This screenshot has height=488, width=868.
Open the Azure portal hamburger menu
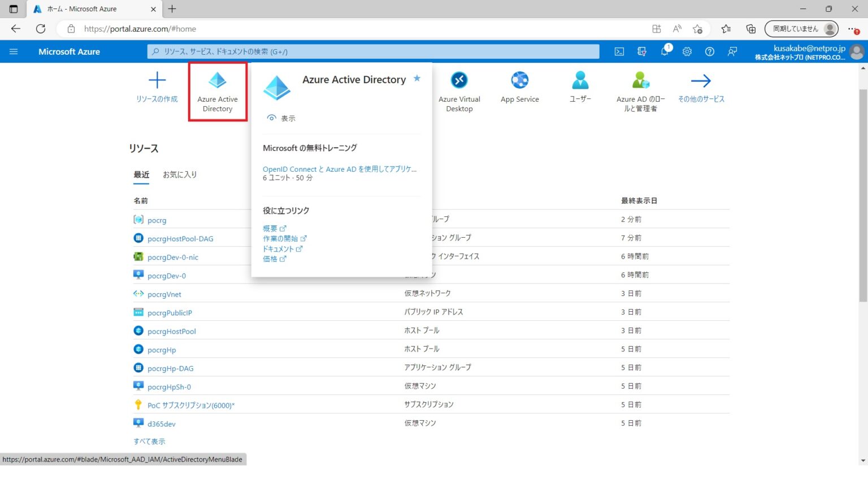click(14, 51)
